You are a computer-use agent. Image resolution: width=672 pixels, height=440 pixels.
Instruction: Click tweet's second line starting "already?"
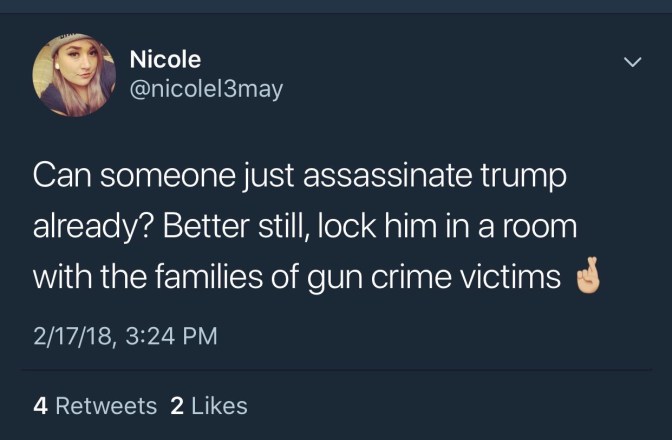point(305,226)
